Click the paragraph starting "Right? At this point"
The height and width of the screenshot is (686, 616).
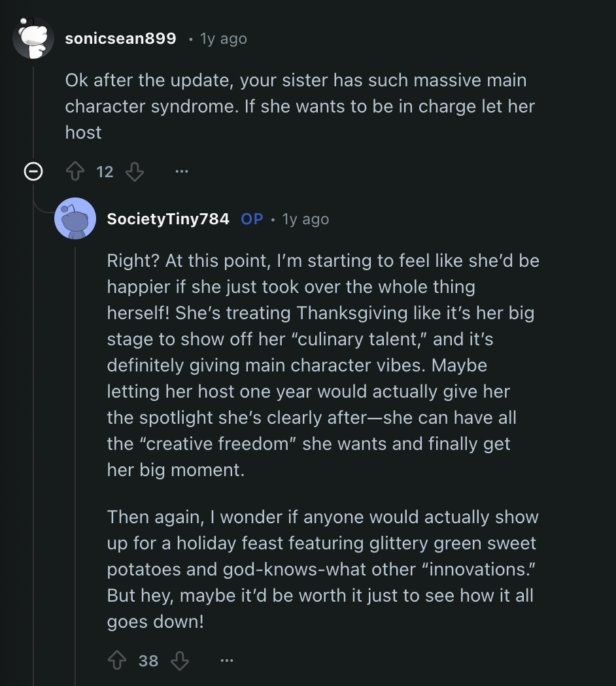[322, 365]
